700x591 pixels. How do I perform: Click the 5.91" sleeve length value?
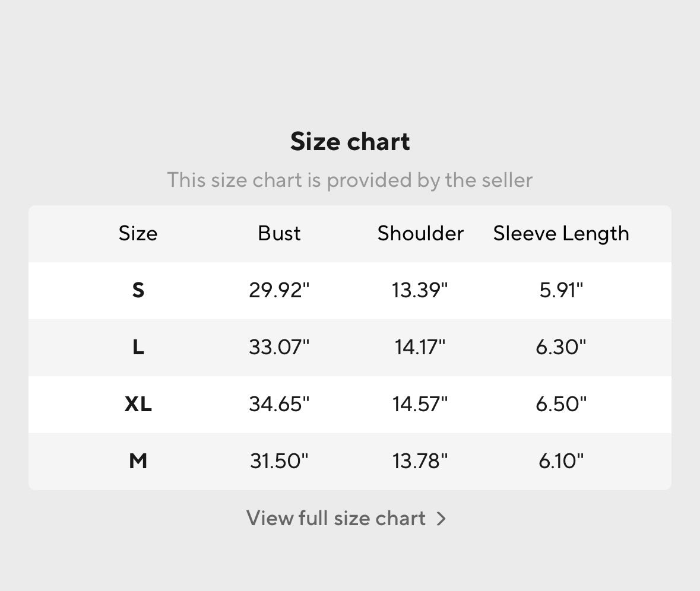561,290
